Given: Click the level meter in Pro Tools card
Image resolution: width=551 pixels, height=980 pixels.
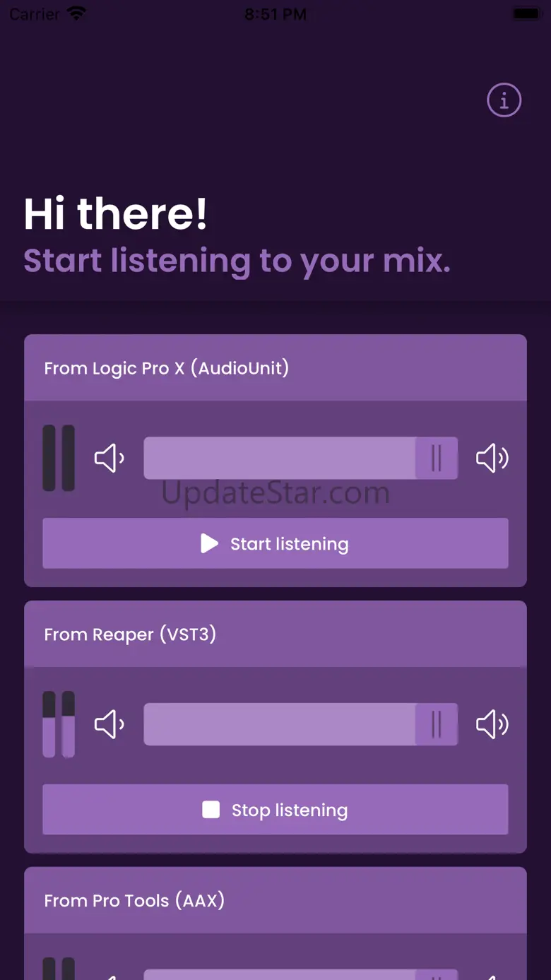Looking at the screenshot, I should click(x=59, y=968).
